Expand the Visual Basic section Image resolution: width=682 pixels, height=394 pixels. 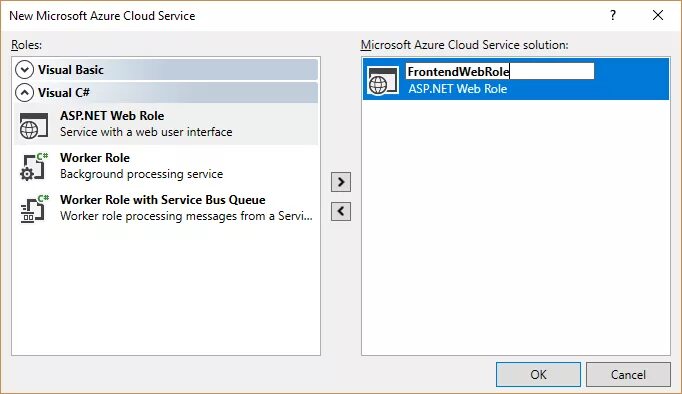click(24, 70)
